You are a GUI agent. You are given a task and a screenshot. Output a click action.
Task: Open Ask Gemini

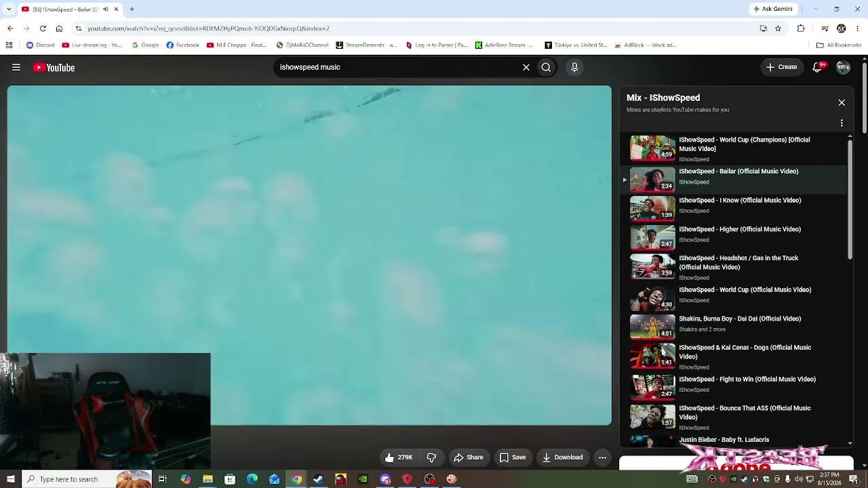click(x=774, y=9)
